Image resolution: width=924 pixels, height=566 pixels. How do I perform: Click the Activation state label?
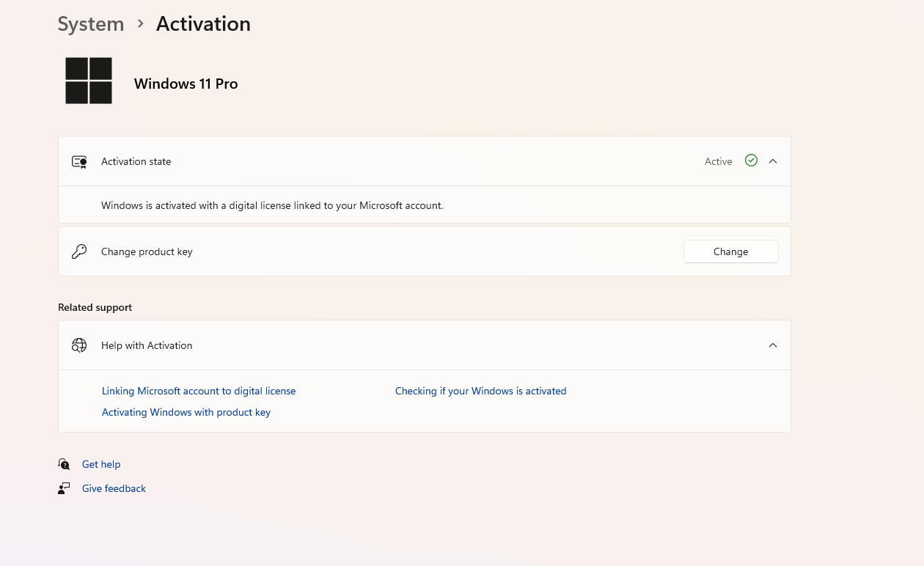[x=136, y=161]
